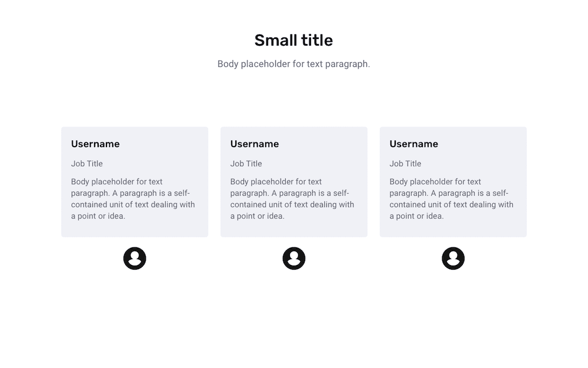Click the body paragraph in the third card
The image size is (588, 368).
[452, 198]
